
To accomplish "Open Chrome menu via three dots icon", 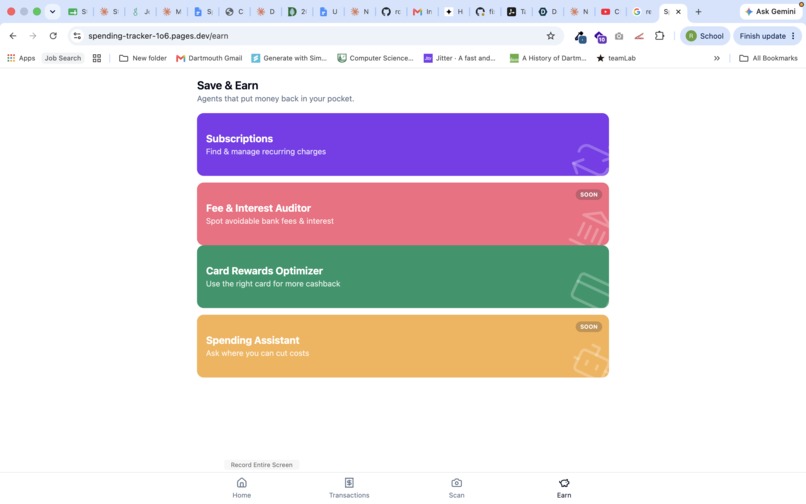I will click(x=793, y=36).
